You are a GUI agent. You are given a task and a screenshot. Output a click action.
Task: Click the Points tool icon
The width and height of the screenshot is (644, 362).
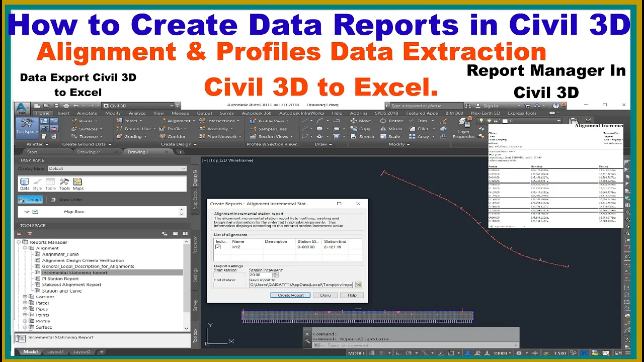click(74, 121)
